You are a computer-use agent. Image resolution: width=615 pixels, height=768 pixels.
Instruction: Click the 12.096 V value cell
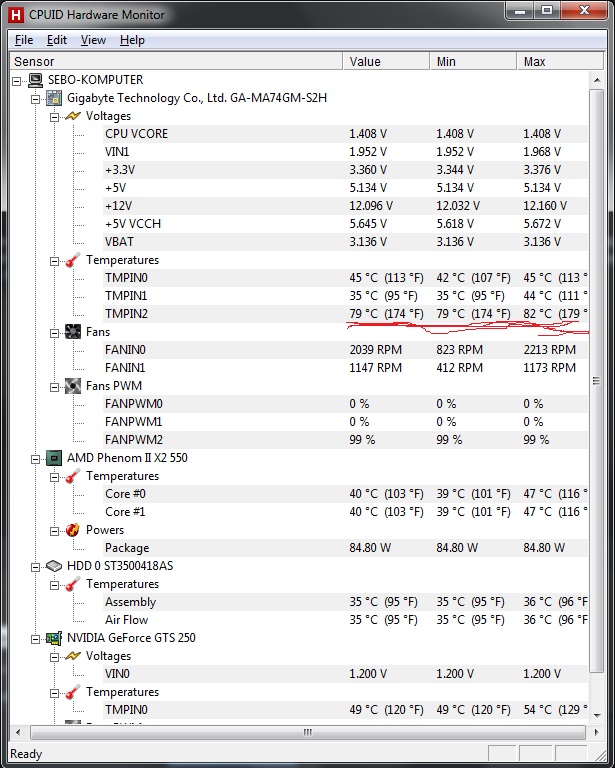(x=371, y=206)
